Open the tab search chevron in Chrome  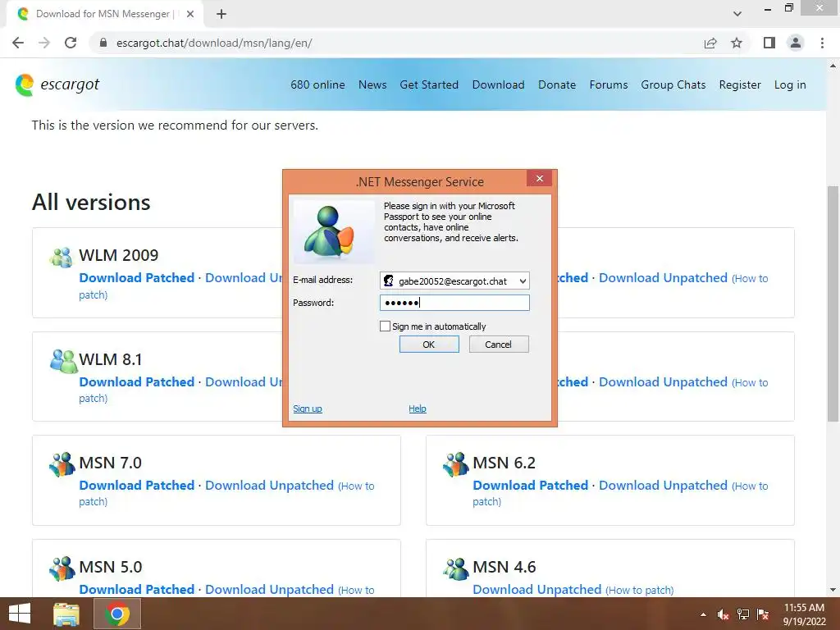pos(737,14)
